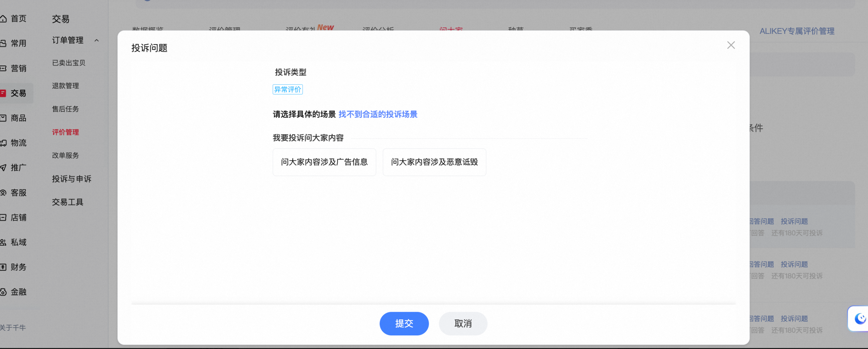Open 常用 icon in sidebar
The image size is (868, 349).
click(x=3, y=43)
